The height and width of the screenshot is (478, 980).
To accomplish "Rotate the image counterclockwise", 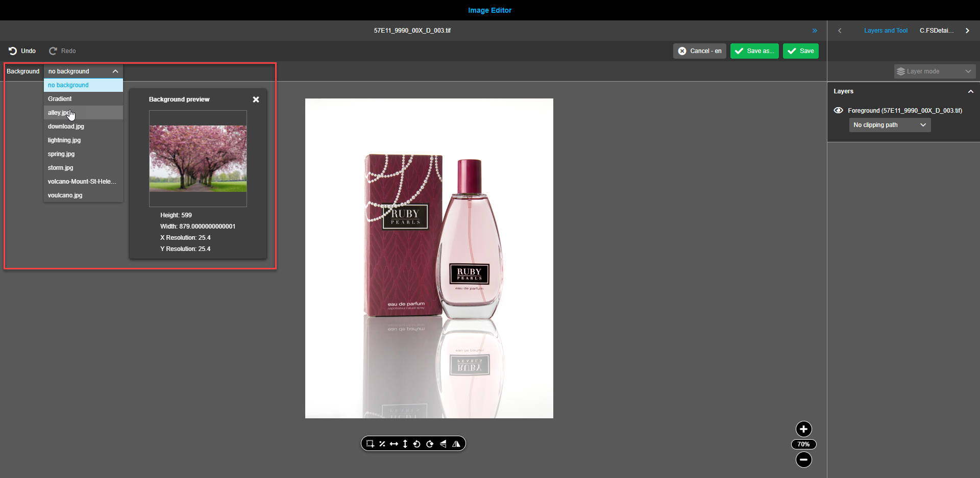I will [x=417, y=443].
